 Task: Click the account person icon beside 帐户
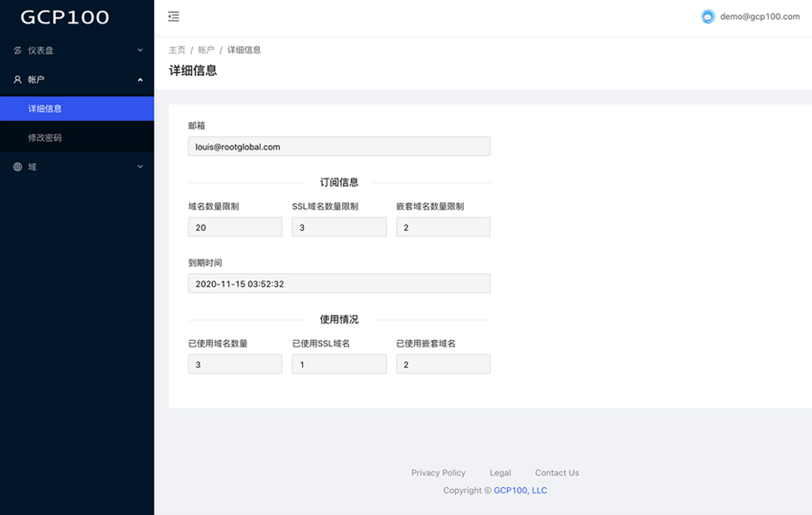pyautogui.click(x=17, y=79)
